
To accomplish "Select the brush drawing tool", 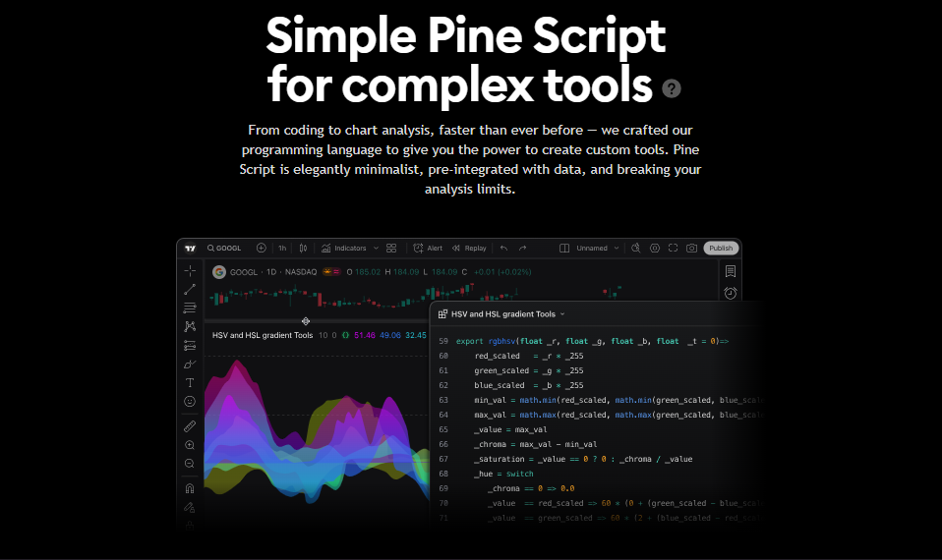I will pyautogui.click(x=190, y=364).
